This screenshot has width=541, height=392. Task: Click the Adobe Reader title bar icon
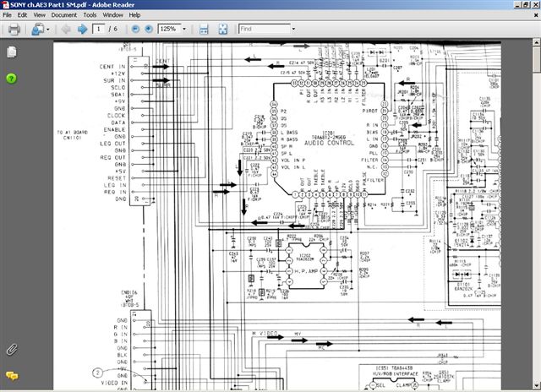pyautogui.click(x=5, y=4)
